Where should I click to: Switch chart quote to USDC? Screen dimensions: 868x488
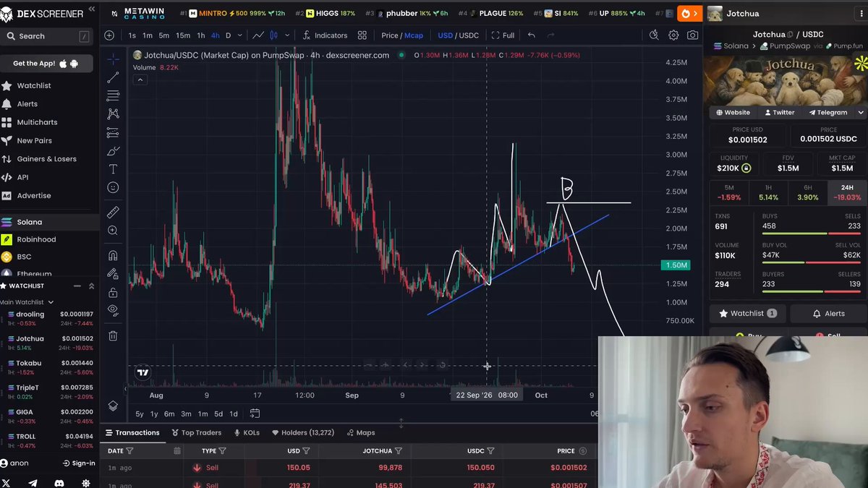pyautogui.click(x=469, y=35)
